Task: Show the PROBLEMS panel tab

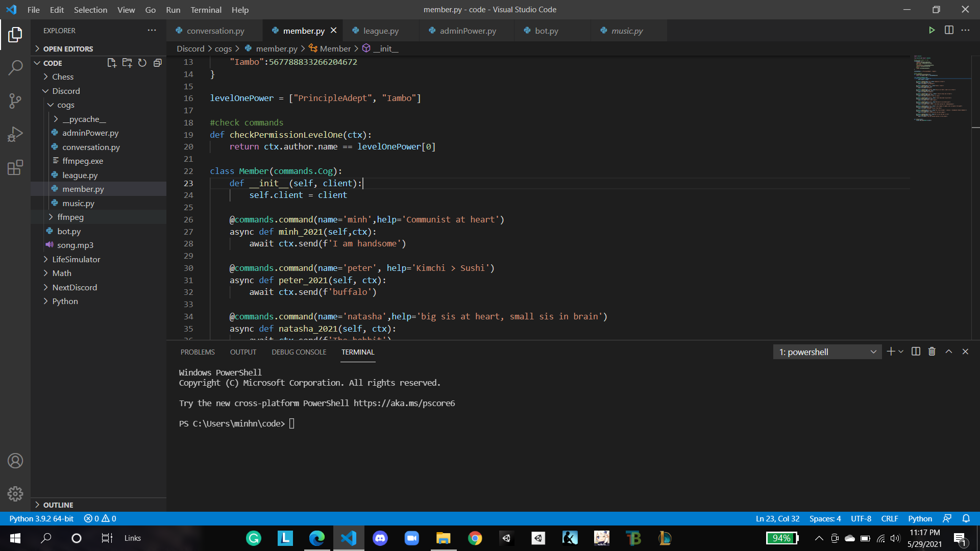Action: pos(198,352)
